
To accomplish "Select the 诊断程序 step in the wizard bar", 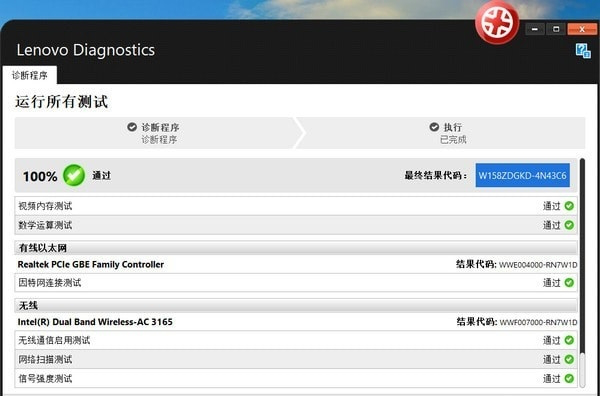I will [x=154, y=133].
